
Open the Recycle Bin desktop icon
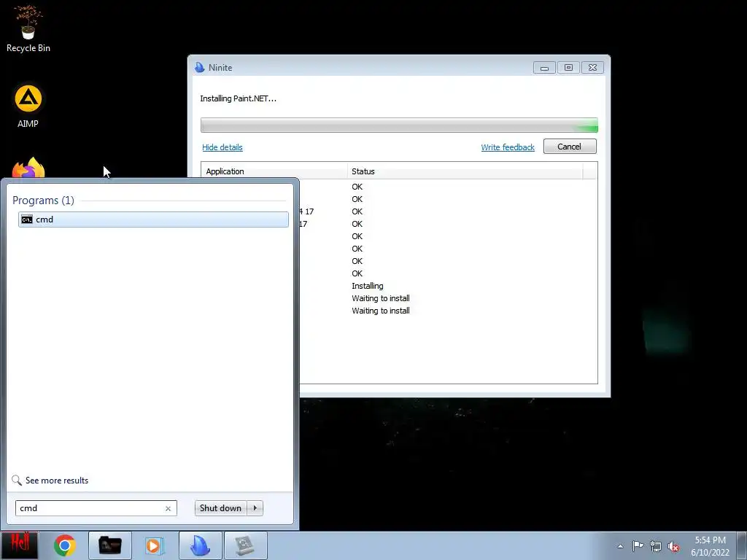28,28
